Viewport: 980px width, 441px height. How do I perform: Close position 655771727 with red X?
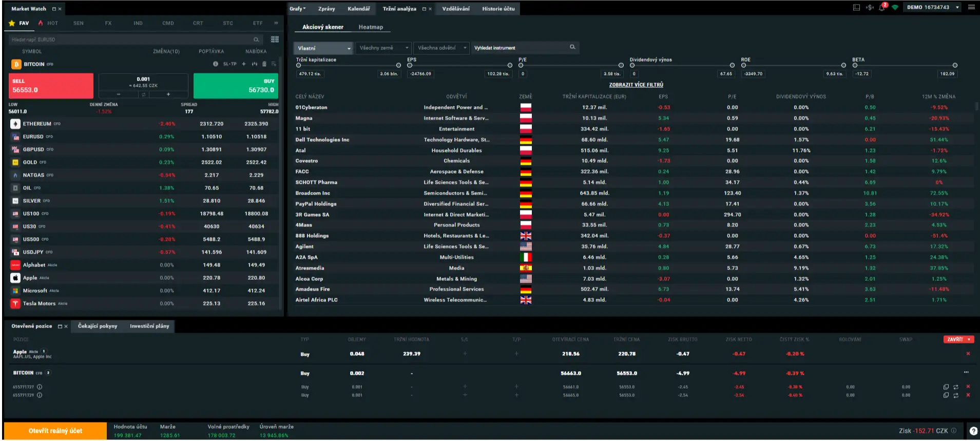pos(968,387)
